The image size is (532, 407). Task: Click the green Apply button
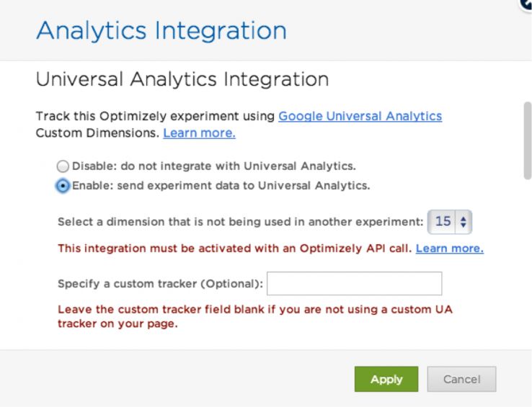pos(386,380)
